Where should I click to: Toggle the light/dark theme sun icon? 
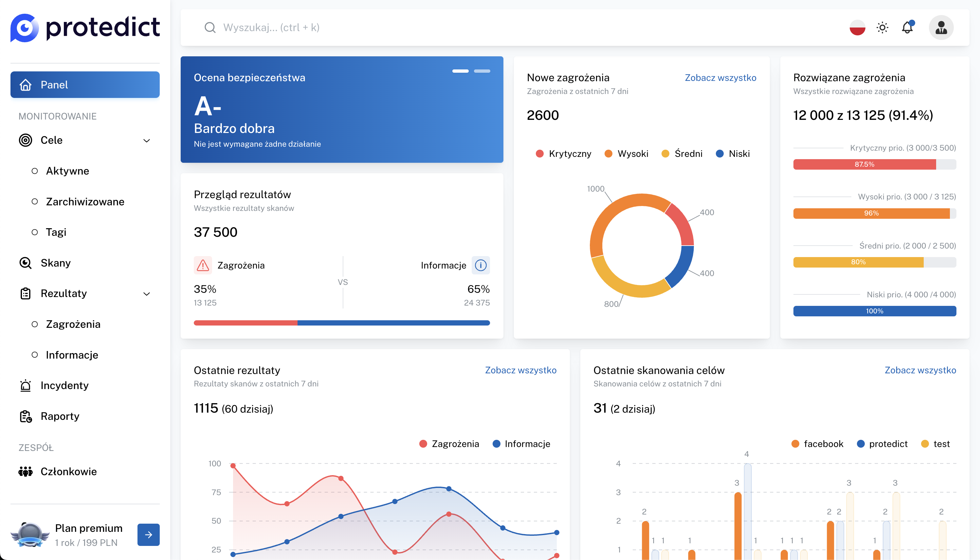tap(882, 28)
